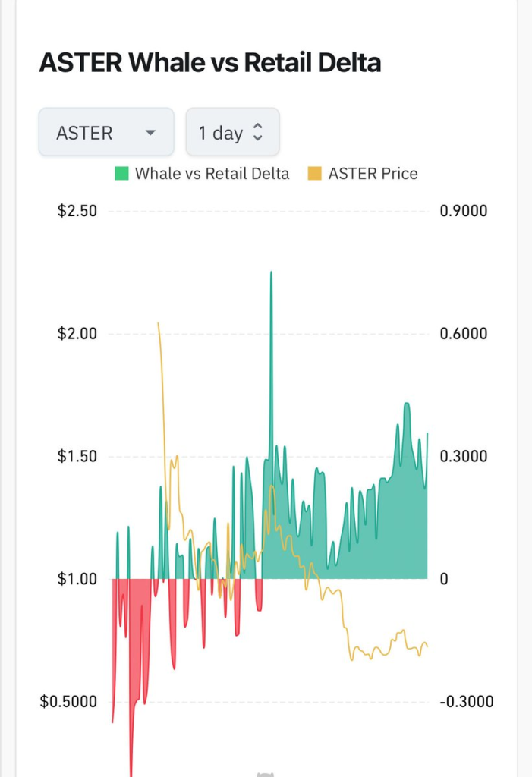This screenshot has height=777, width=532.
Task: Click the ASTER dropdown caret arrow
Action: click(150, 133)
